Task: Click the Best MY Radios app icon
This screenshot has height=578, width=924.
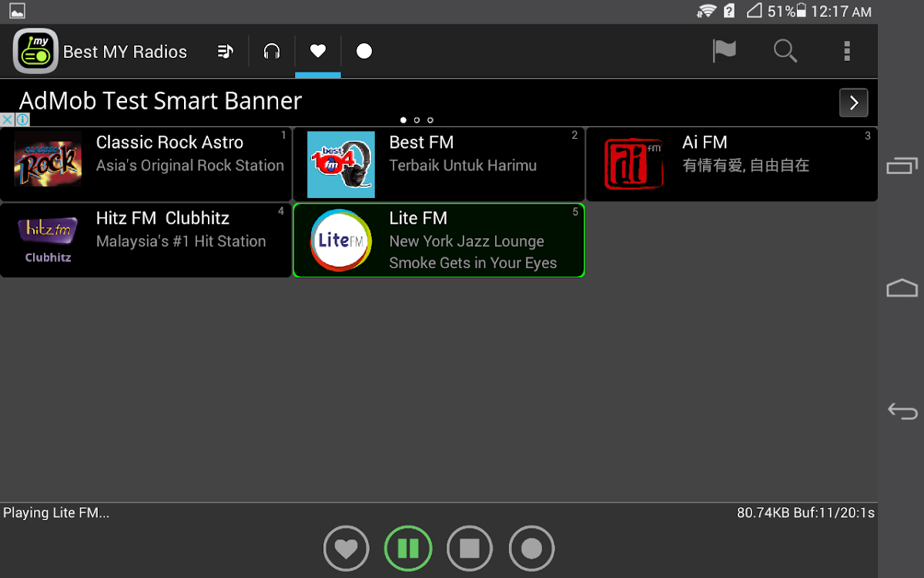Action: coord(35,52)
